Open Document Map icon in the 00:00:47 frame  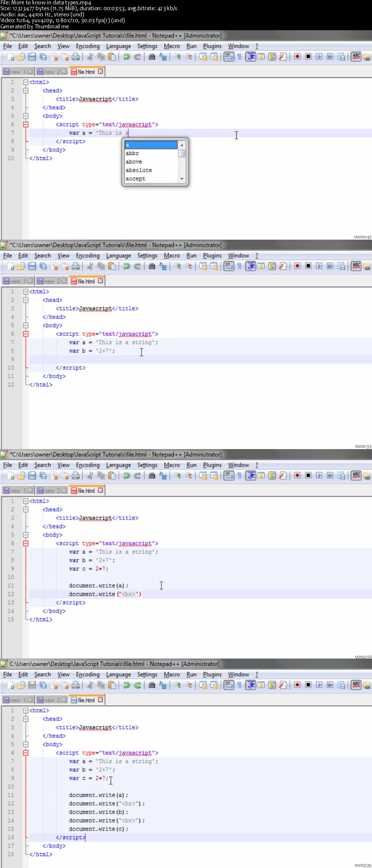272,57
